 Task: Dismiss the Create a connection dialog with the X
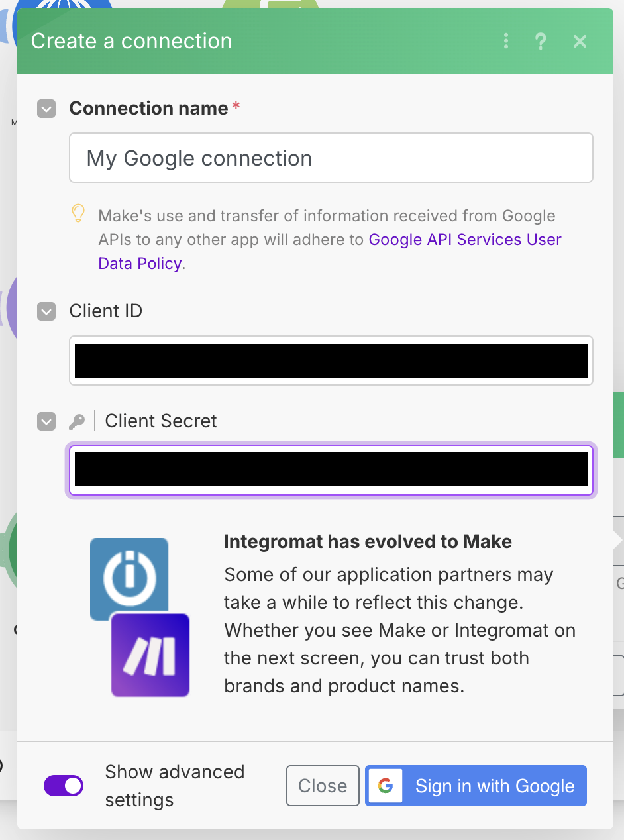(580, 41)
